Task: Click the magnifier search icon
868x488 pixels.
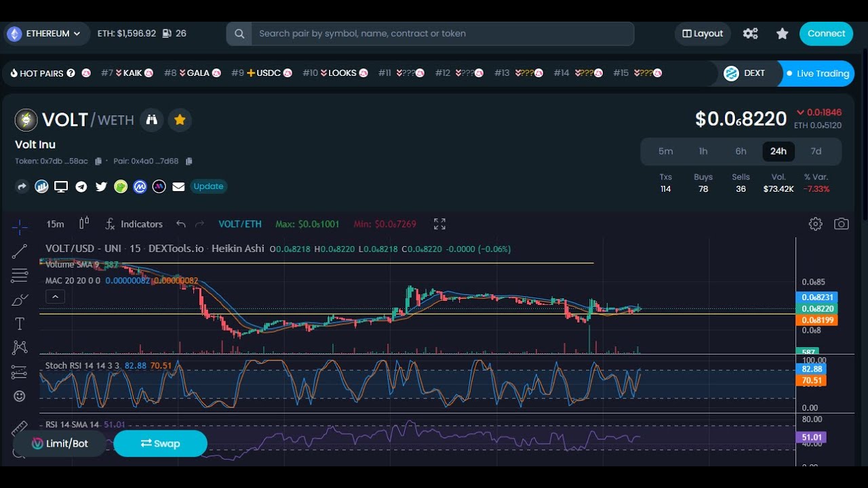Action: tap(239, 33)
